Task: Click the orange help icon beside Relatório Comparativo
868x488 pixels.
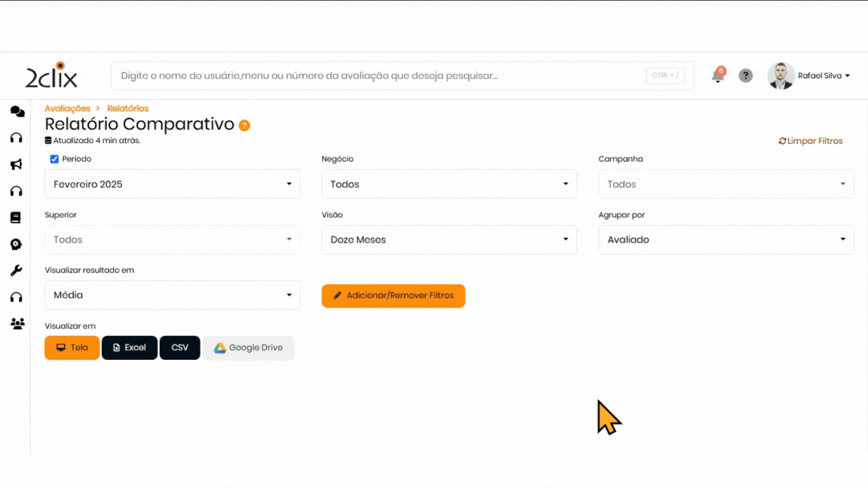Action: tap(244, 125)
